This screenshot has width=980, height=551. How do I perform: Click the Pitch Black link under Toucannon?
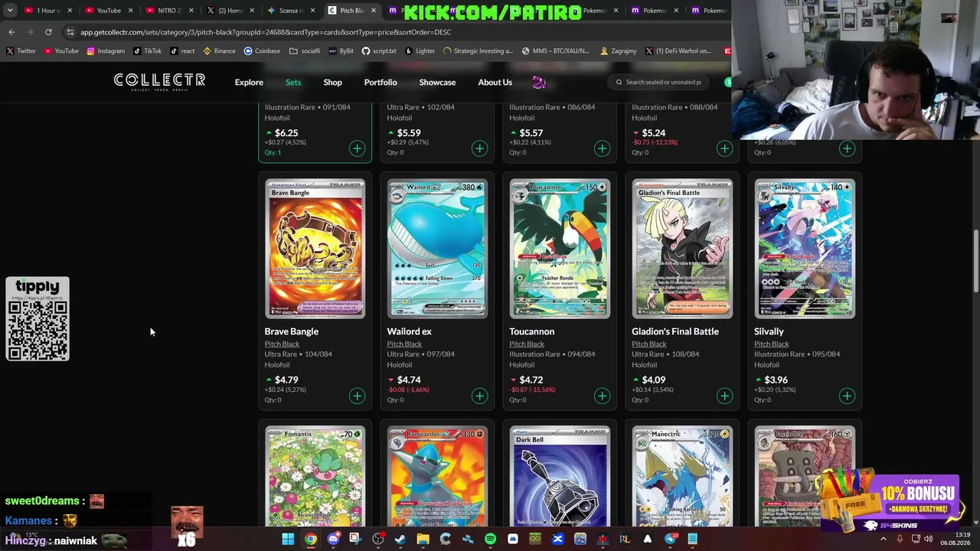point(527,344)
